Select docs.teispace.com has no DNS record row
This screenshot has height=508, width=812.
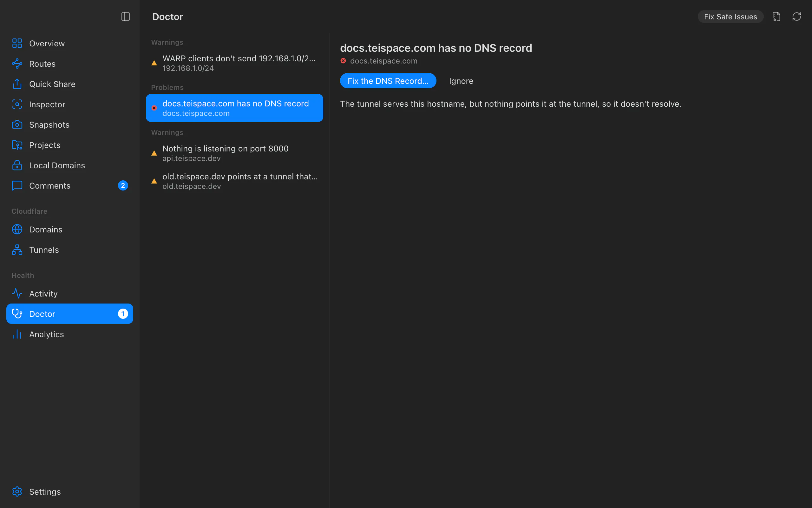234,108
